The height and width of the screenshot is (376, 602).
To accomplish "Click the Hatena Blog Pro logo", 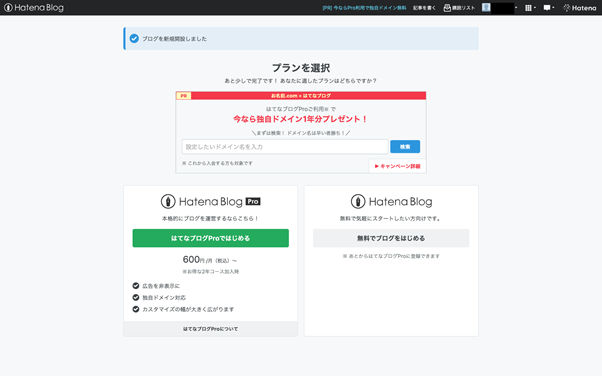I will pos(210,201).
